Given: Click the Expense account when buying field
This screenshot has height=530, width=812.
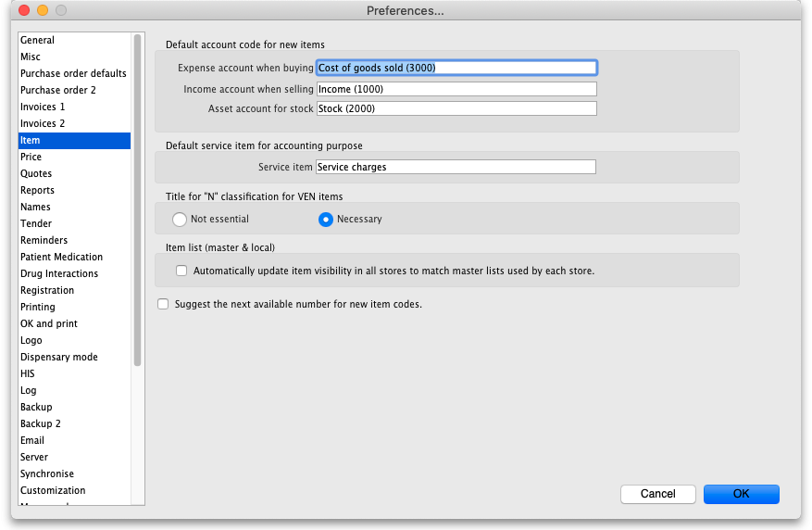Looking at the screenshot, I should pos(456,68).
